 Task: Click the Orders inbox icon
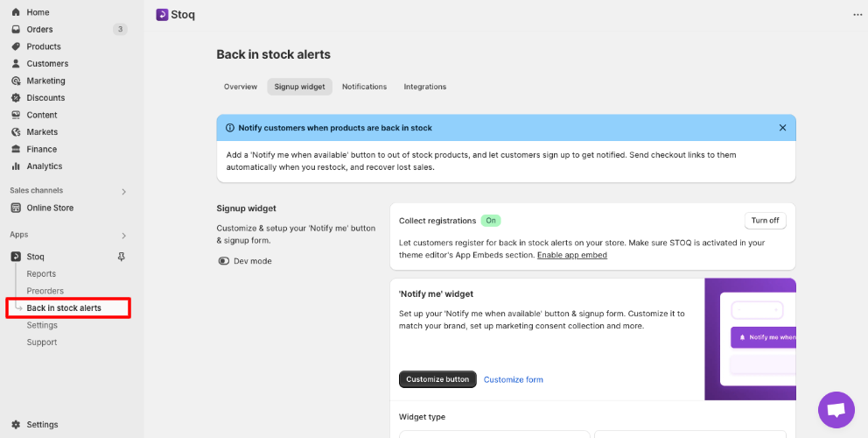16,30
